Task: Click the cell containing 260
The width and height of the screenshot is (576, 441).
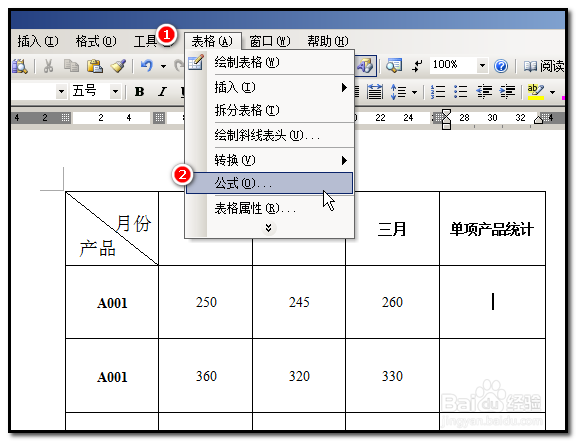Action: (392, 302)
